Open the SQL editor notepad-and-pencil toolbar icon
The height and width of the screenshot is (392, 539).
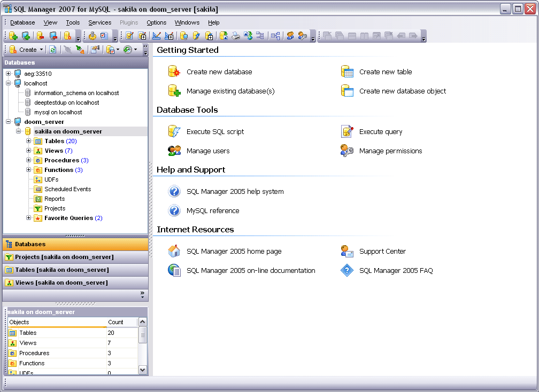pyautogui.click(x=129, y=36)
